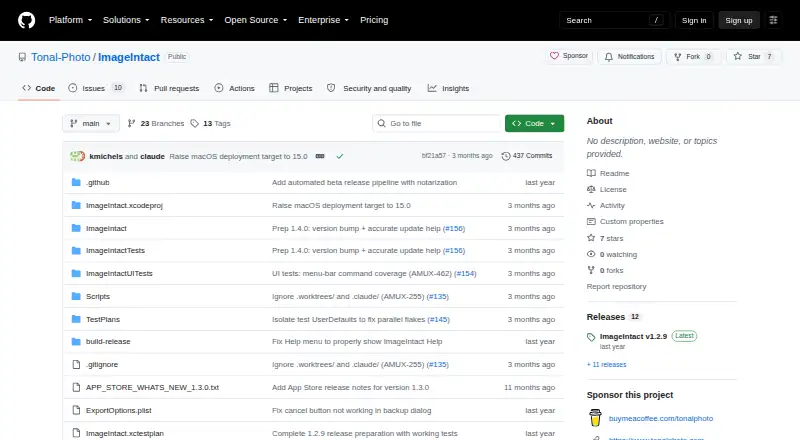This screenshot has width=800, height=440.
Task: Click the Notifications button
Action: (630, 57)
